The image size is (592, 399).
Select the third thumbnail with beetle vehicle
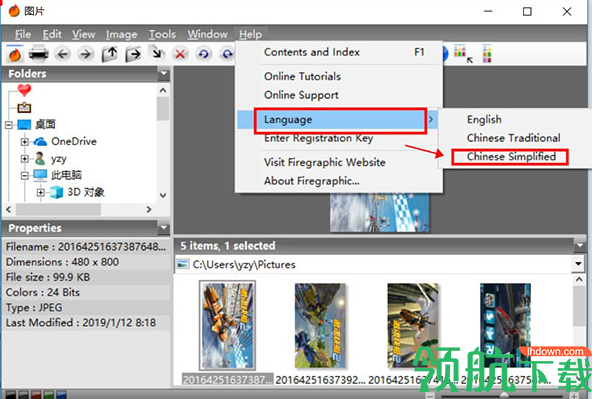[x=413, y=325]
